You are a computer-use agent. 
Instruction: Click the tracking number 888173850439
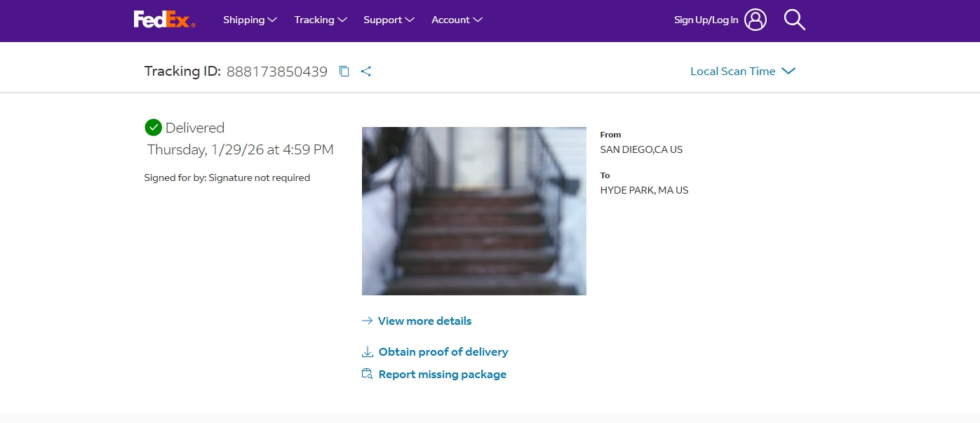pyautogui.click(x=276, y=72)
